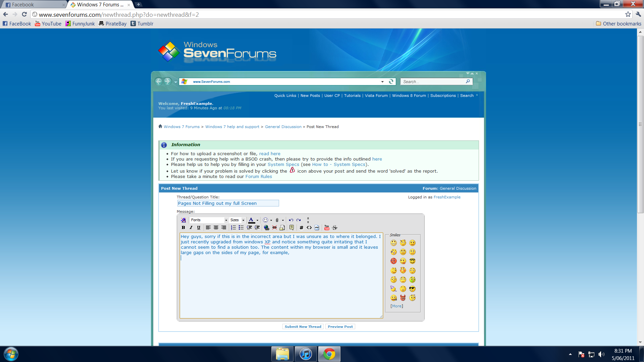
Task: Open the Vista Forum link
Action: point(376,96)
